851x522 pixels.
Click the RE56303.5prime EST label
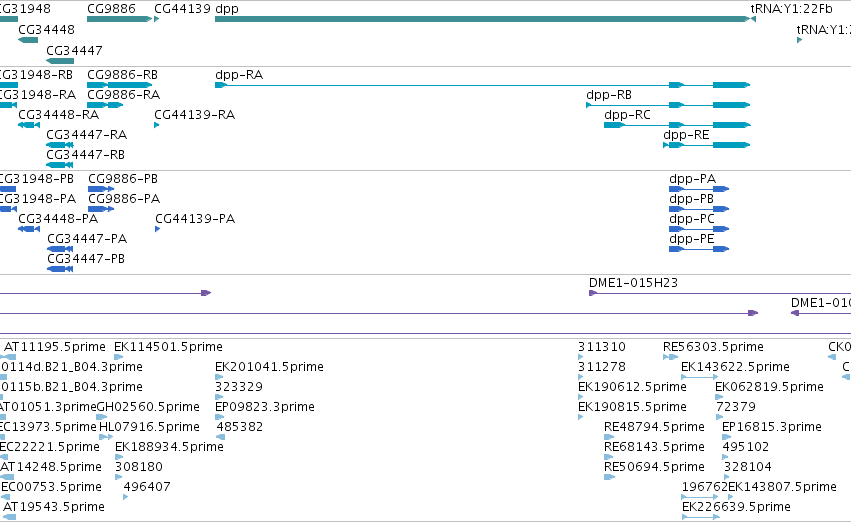tap(713, 347)
